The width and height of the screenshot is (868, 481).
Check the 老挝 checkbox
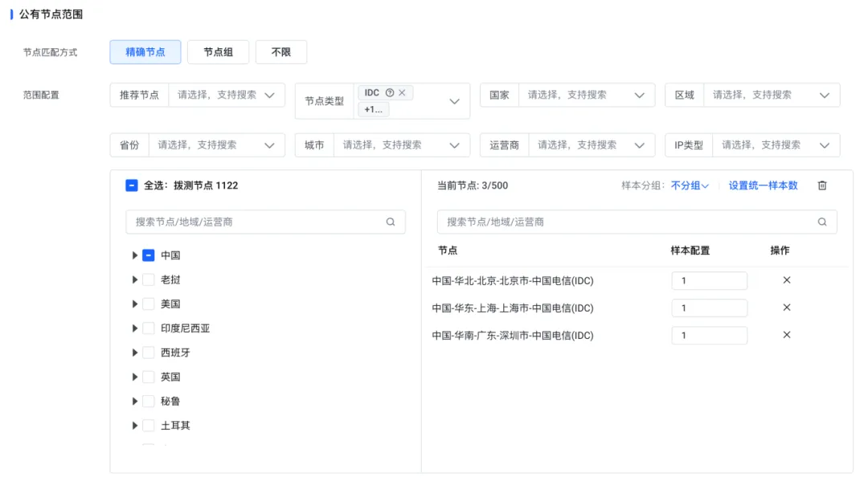pyautogui.click(x=149, y=279)
